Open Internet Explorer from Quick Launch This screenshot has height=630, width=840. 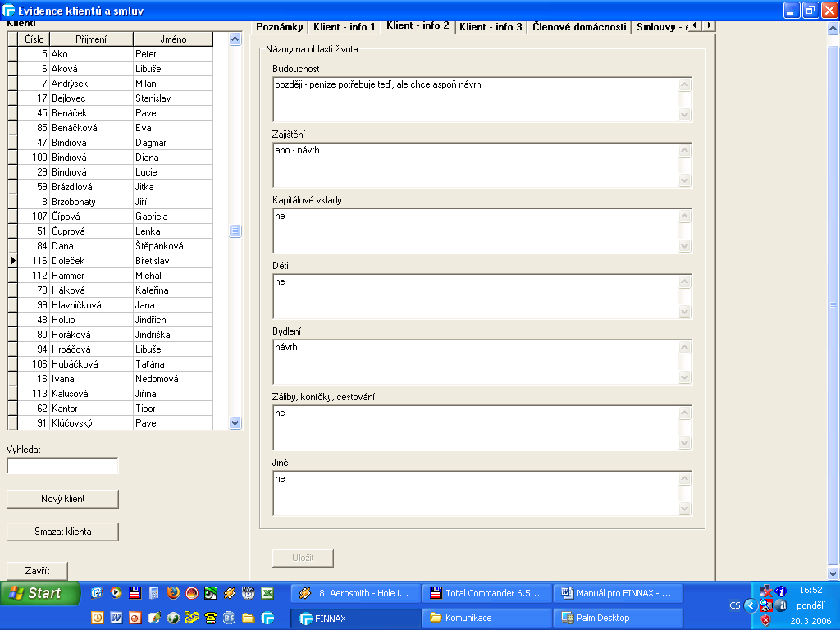97,592
